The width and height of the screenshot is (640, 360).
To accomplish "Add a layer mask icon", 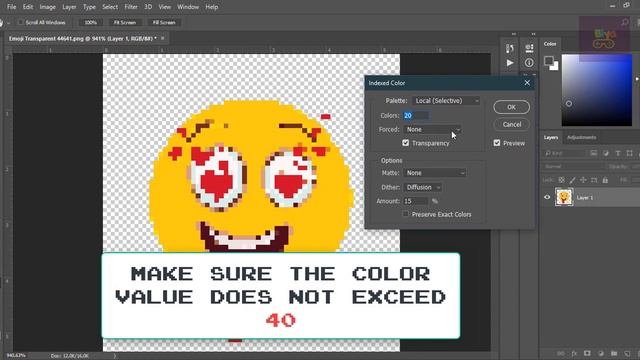I will [587, 353].
